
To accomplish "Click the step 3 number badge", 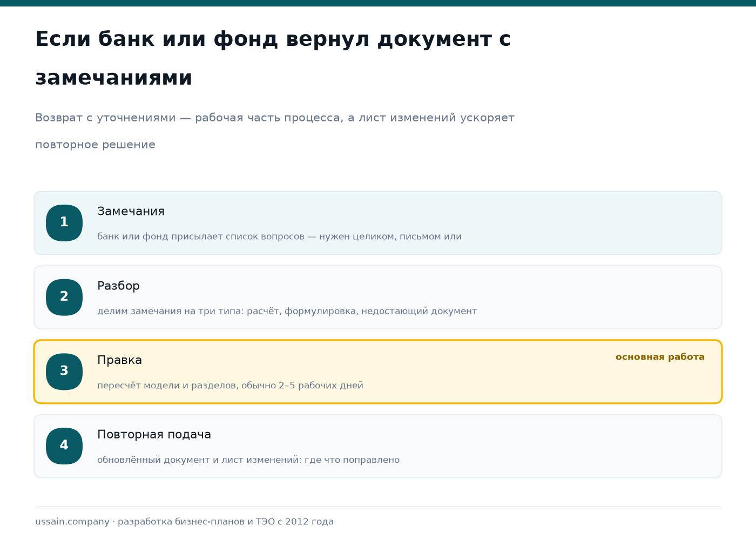I will click(64, 372).
